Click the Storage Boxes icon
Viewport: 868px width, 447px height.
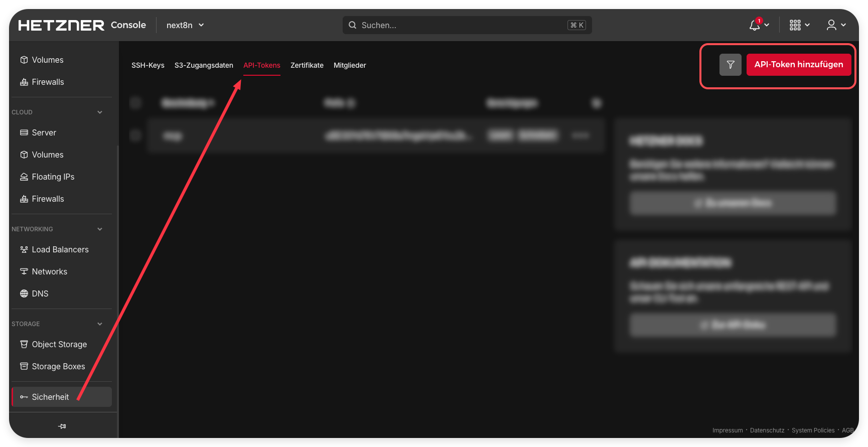tap(24, 366)
